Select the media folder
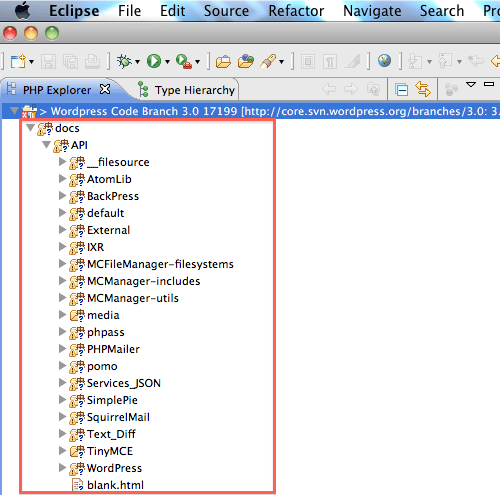This screenshot has width=500, height=495. (103, 315)
